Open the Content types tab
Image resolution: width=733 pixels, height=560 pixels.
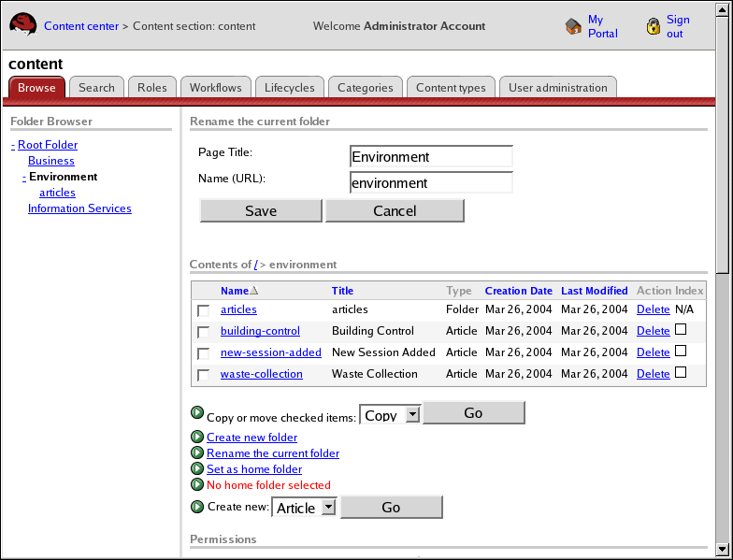(451, 88)
